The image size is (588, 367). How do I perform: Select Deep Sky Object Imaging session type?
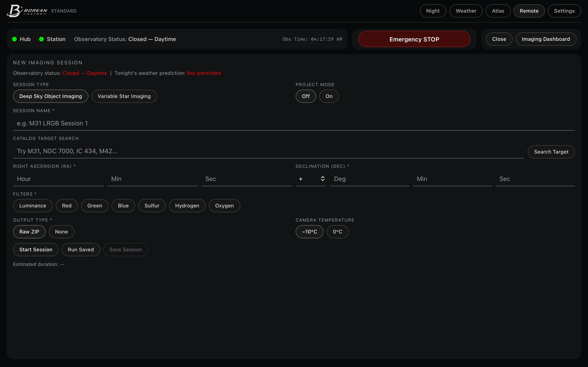point(51,96)
